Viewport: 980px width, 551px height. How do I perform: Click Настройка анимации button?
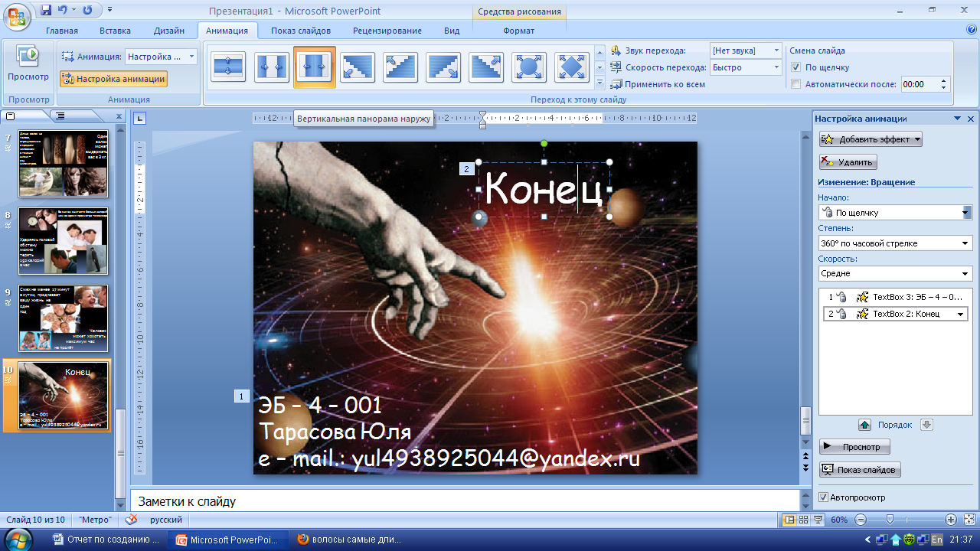pyautogui.click(x=113, y=79)
